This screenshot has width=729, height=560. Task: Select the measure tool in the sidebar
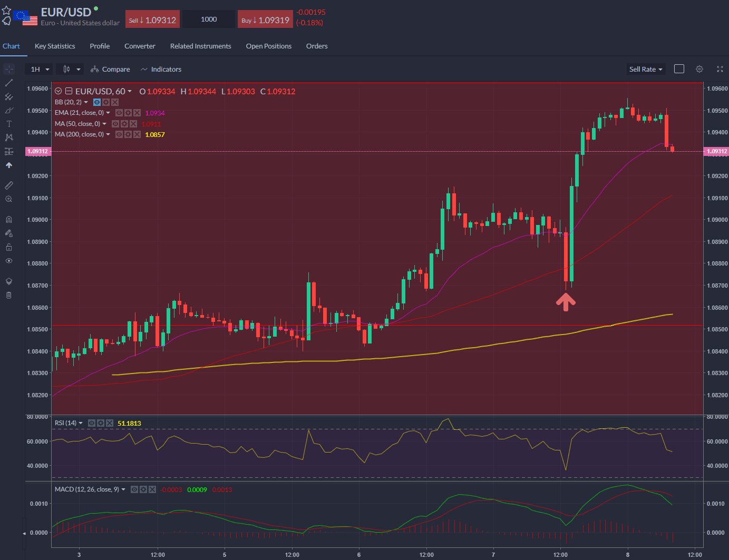tap(9, 185)
